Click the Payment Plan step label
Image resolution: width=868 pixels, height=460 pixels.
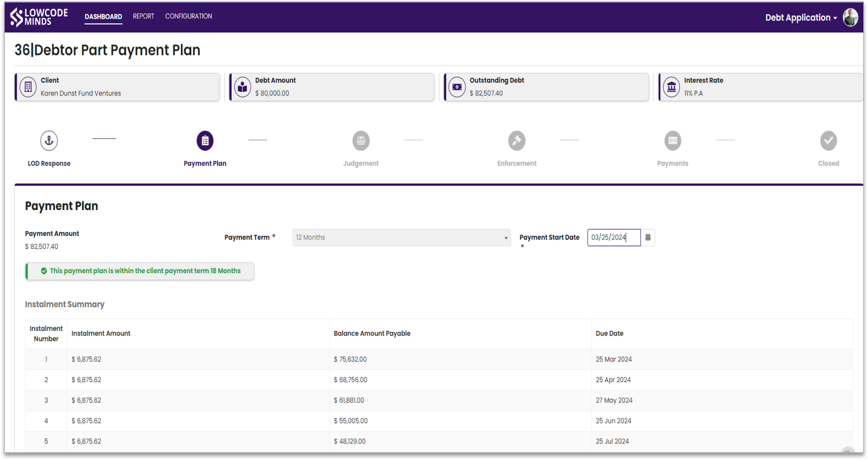[205, 163]
